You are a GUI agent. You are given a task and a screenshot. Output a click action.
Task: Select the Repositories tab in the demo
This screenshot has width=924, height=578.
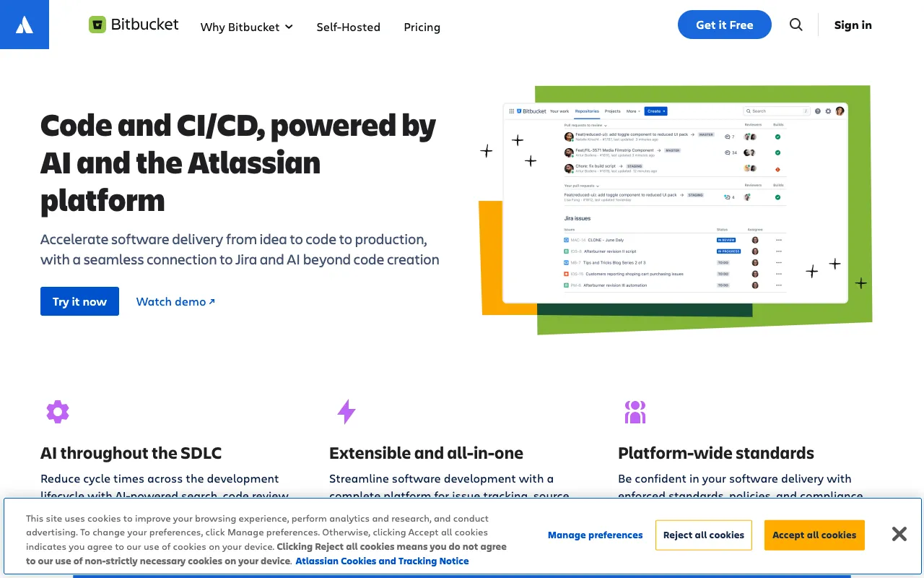(587, 111)
